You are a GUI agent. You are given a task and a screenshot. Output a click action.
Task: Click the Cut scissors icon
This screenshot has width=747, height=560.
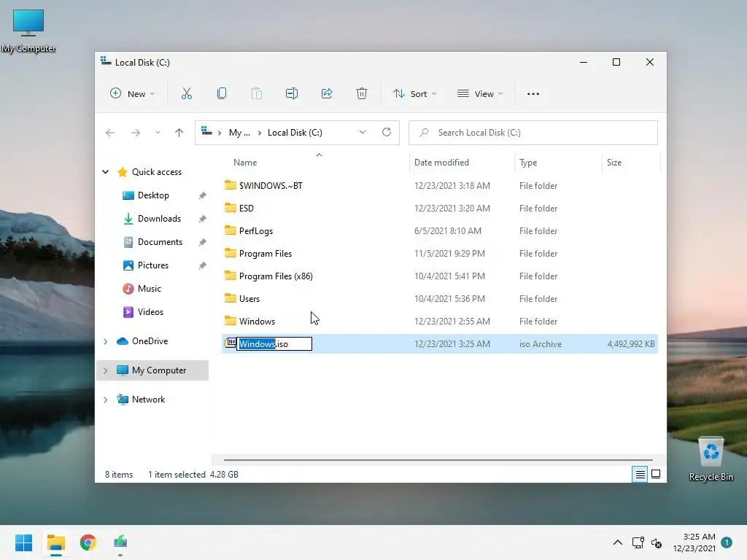pyautogui.click(x=186, y=94)
